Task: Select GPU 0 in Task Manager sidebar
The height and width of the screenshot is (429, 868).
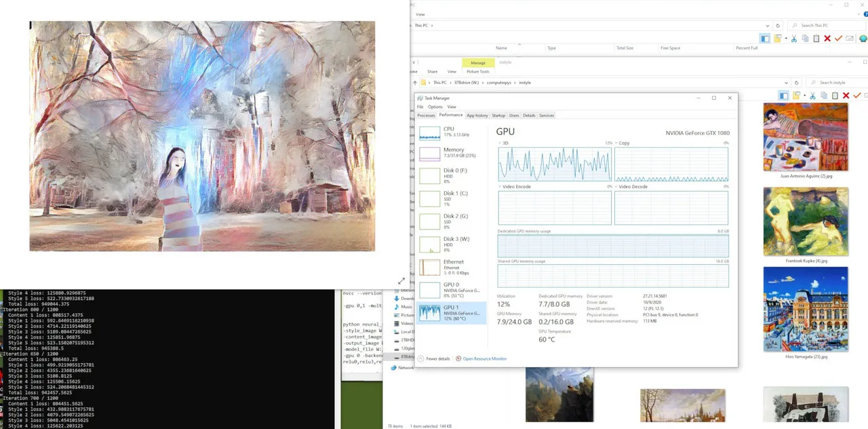Action: click(450, 290)
